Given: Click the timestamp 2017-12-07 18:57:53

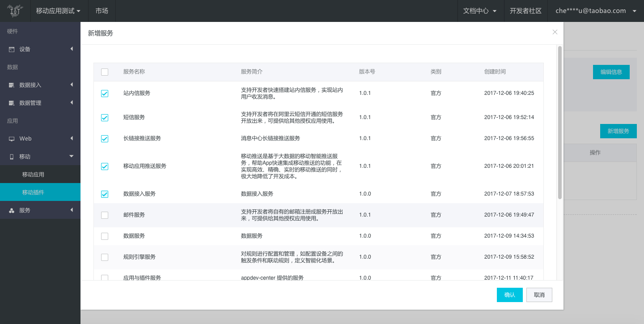Looking at the screenshot, I should click(x=509, y=194).
